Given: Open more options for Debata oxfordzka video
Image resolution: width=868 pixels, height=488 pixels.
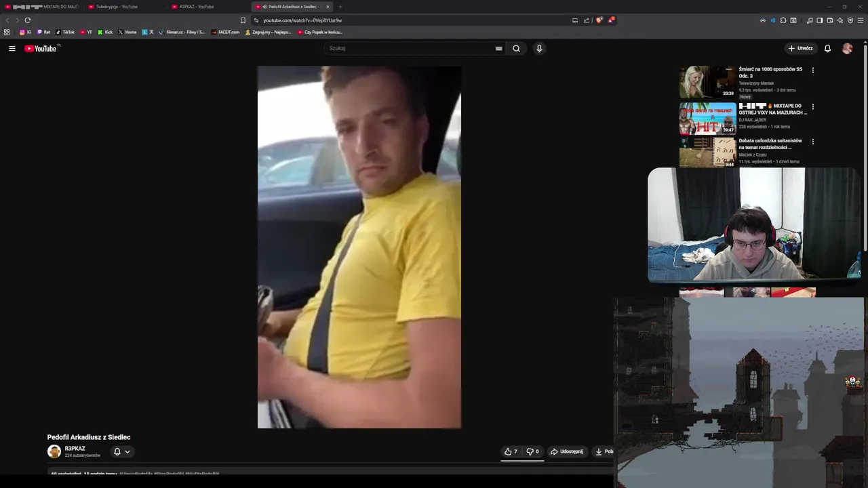Looking at the screenshot, I should (812, 142).
